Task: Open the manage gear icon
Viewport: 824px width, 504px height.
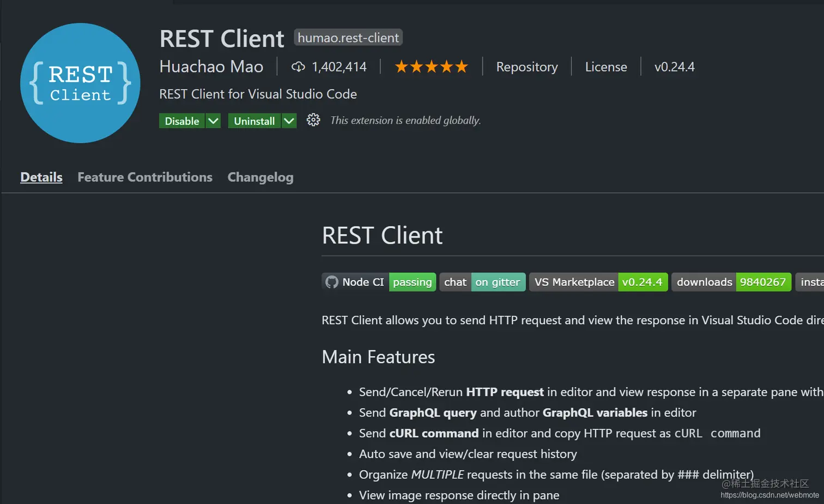Action: 313,120
